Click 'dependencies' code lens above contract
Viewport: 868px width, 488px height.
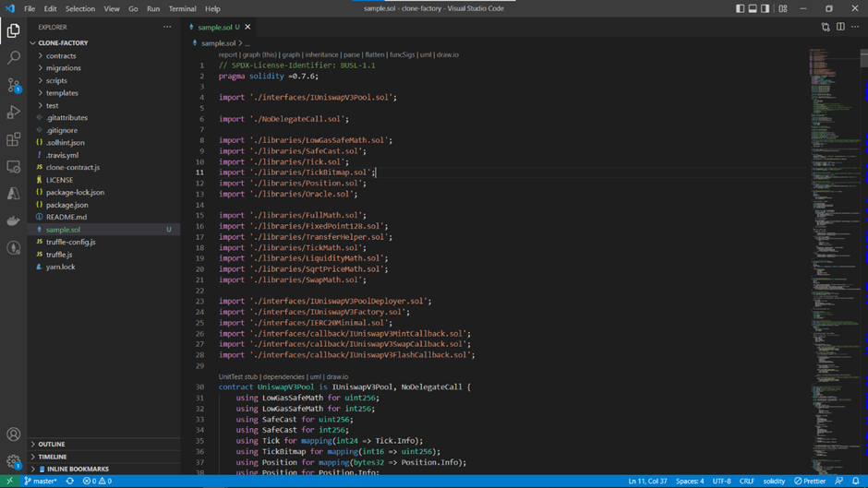pos(283,376)
